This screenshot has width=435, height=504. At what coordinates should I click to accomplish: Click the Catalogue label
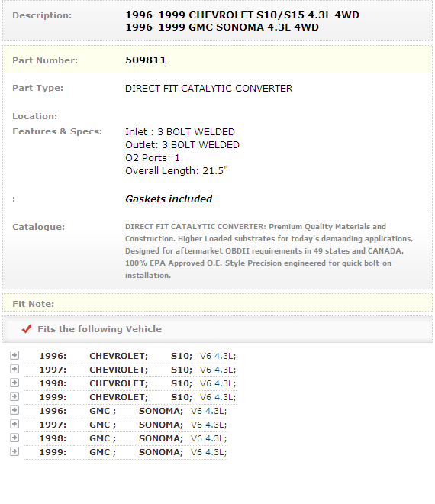(39, 227)
